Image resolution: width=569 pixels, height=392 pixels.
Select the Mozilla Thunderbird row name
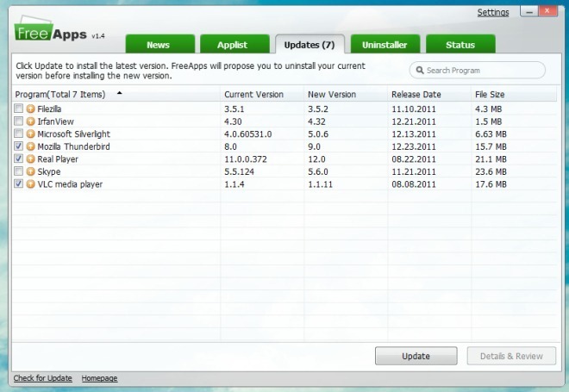[73, 146]
